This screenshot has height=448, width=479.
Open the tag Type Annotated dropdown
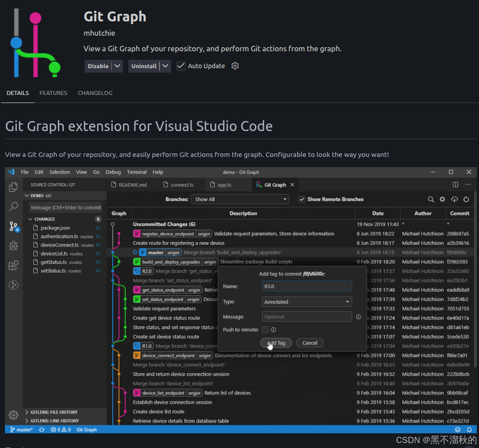pyautogui.click(x=307, y=302)
